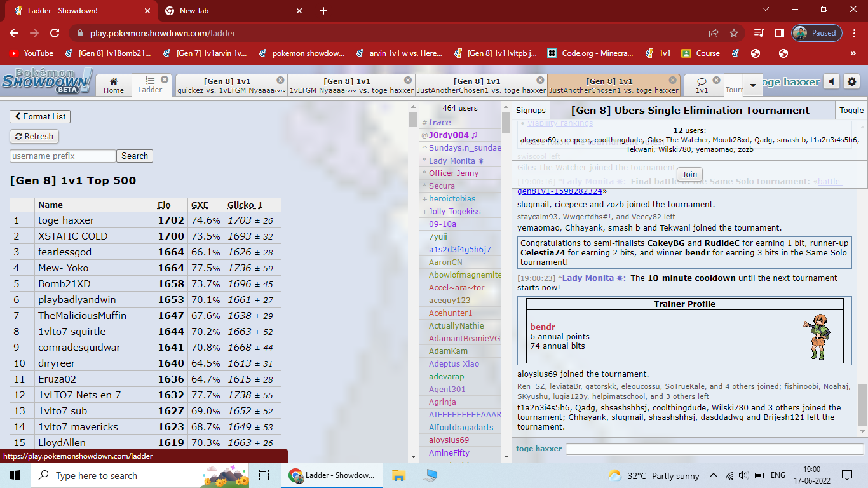This screenshot has height=488, width=868.
Task: Reload the page with refresh icon
Action: pyautogui.click(x=55, y=33)
